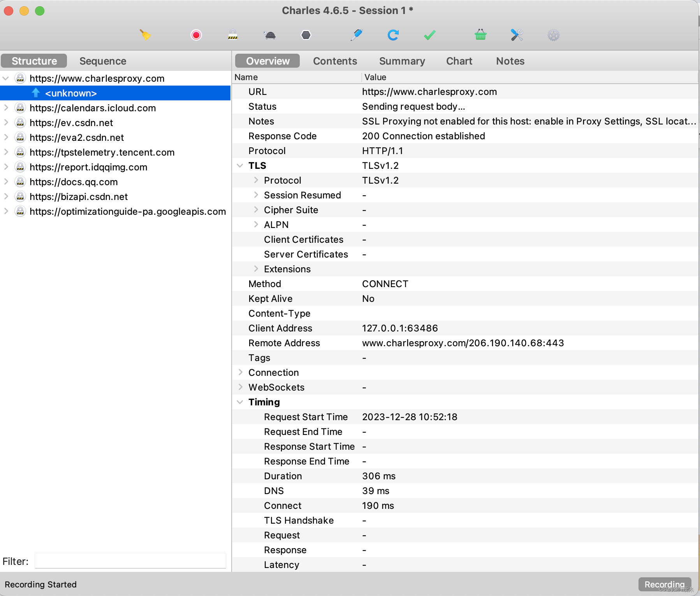Select the DNS value 39 ms
The image size is (700, 596).
click(x=376, y=491)
